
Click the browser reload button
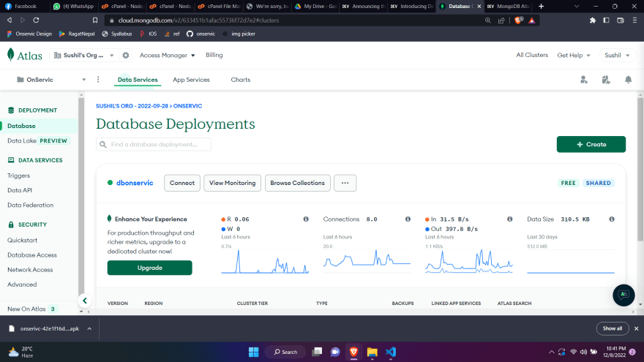pos(36,20)
